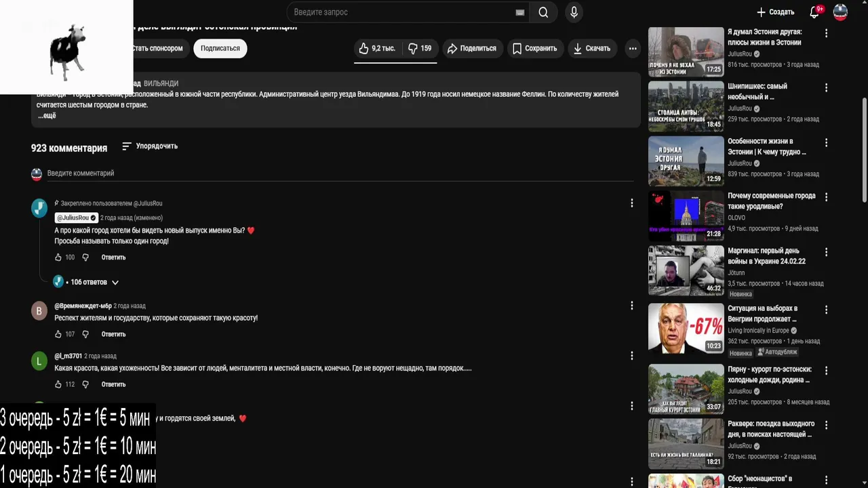This screenshot has height=488, width=868.
Task: Save the video with Сохранить
Action: point(535,48)
